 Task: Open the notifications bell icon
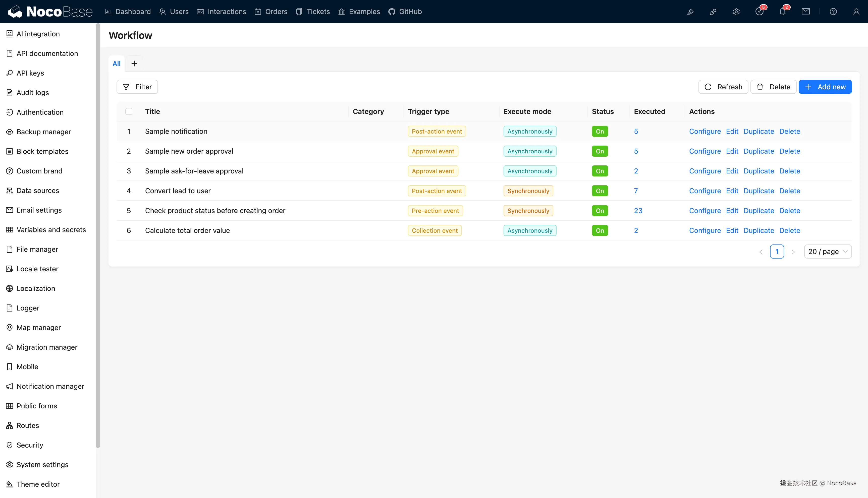click(x=782, y=12)
